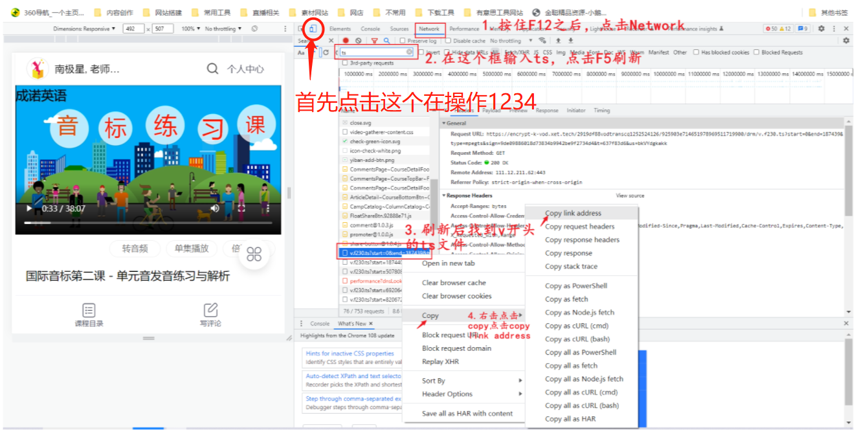The height and width of the screenshot is (439, 868).
Task: Open DevTools more options menu
Action: click(834, 28)
